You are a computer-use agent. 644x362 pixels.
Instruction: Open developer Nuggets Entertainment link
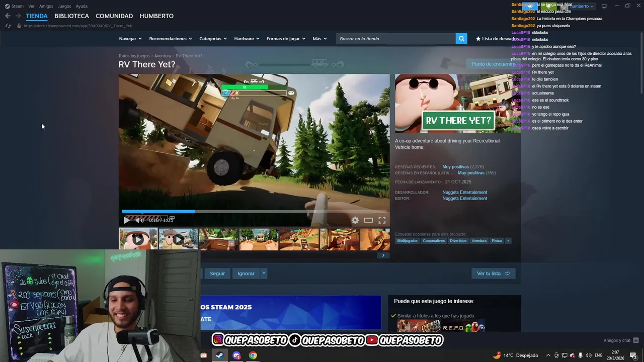tap(464, 192)
